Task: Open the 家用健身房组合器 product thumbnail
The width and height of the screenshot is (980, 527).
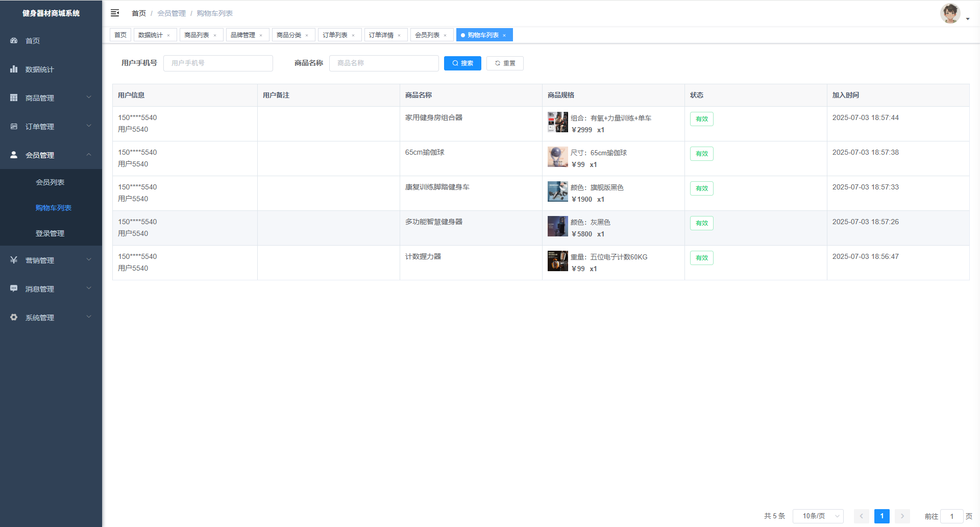Action: 557,123
